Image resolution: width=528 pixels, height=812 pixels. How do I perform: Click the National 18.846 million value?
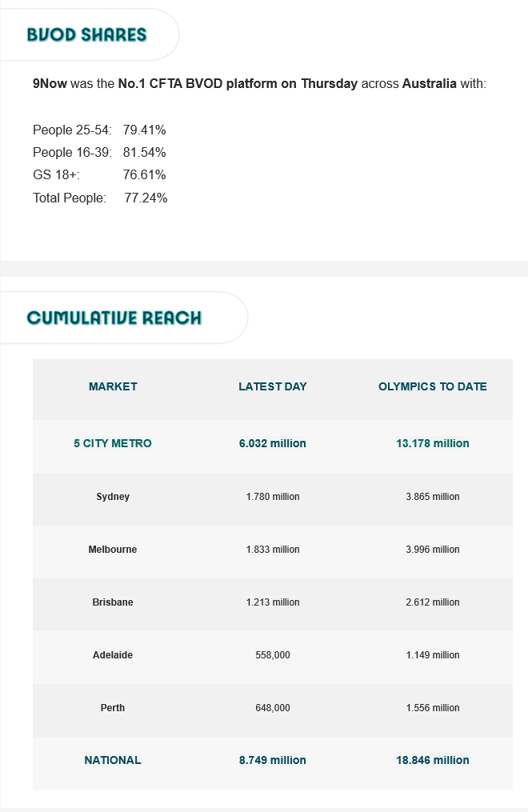432,760
